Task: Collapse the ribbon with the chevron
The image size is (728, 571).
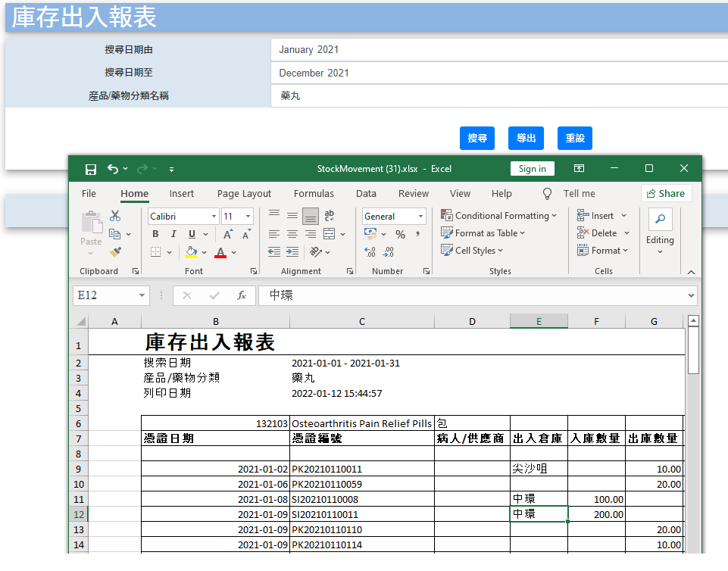Action: [691, 272]
